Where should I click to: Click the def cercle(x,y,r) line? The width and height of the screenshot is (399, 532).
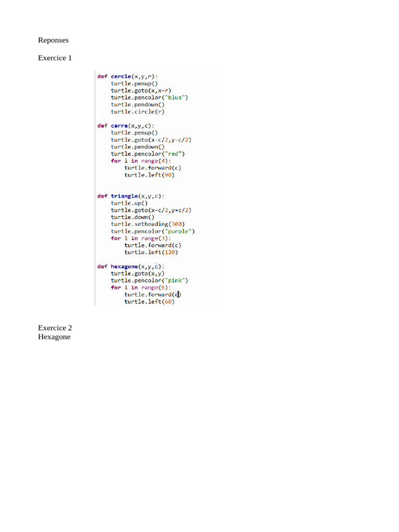127,76
